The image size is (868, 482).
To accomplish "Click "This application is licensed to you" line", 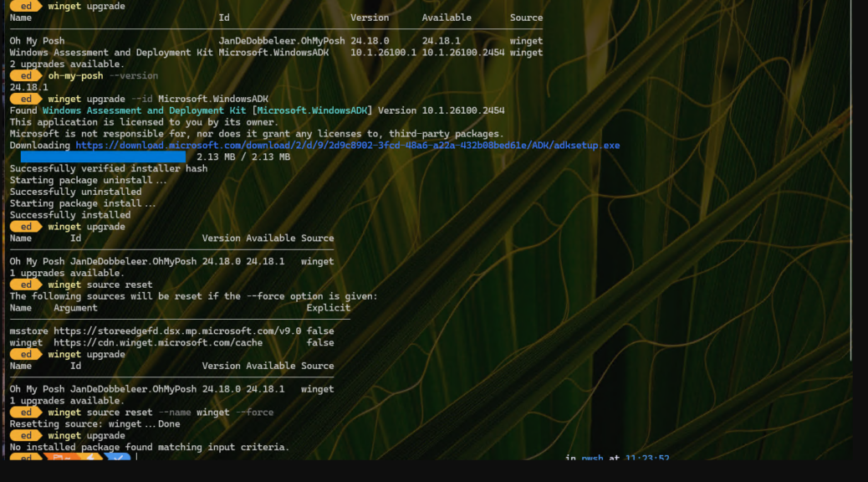I will point(145,122).
